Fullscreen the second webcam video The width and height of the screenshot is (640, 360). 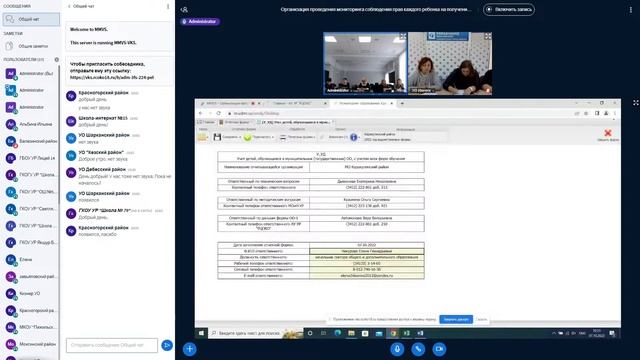coord(488,36)
